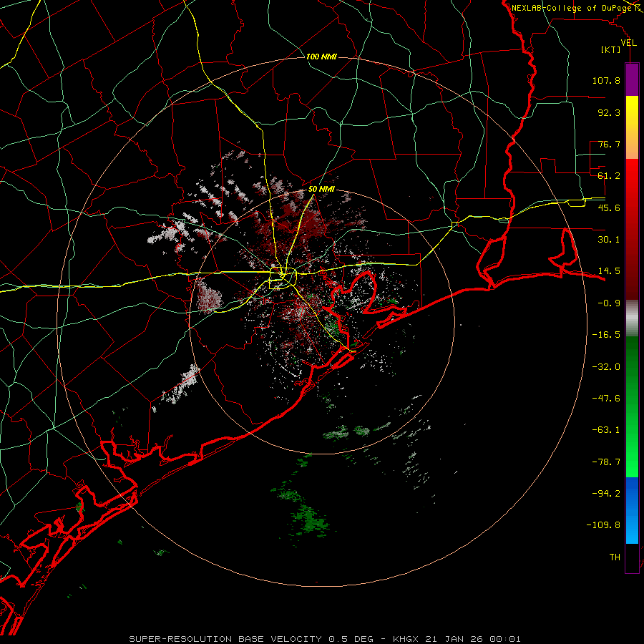The image size is (644, 644).
Task: Click the -63.1 velocity scale value
Action: click(606, 430)
